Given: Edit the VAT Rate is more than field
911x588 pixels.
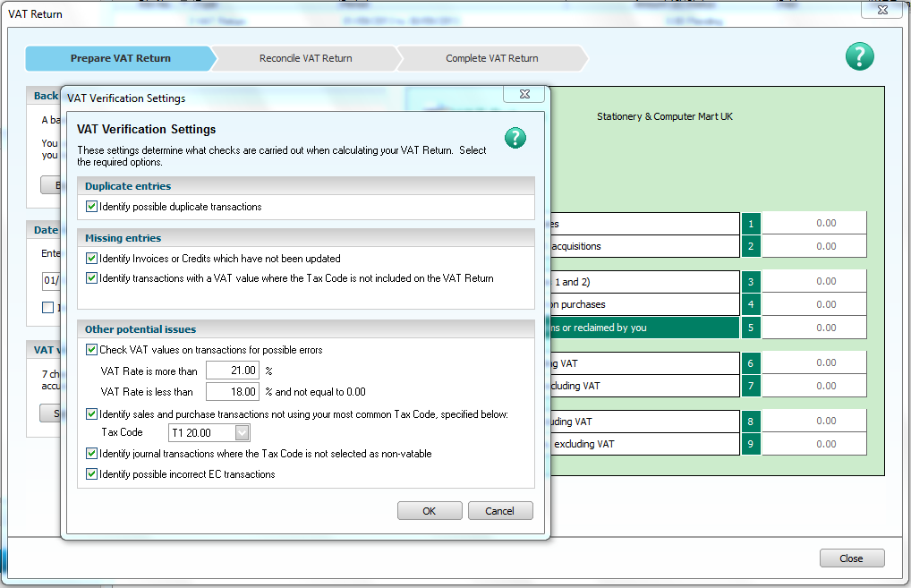Looking at the screenshot, I should coord(234,370).
